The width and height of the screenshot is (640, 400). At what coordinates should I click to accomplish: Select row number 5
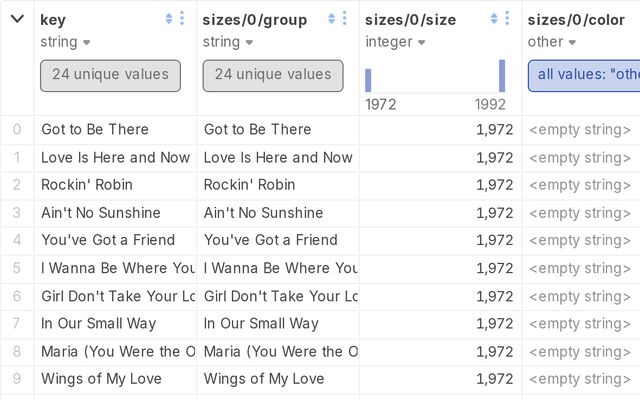point(16,268)
